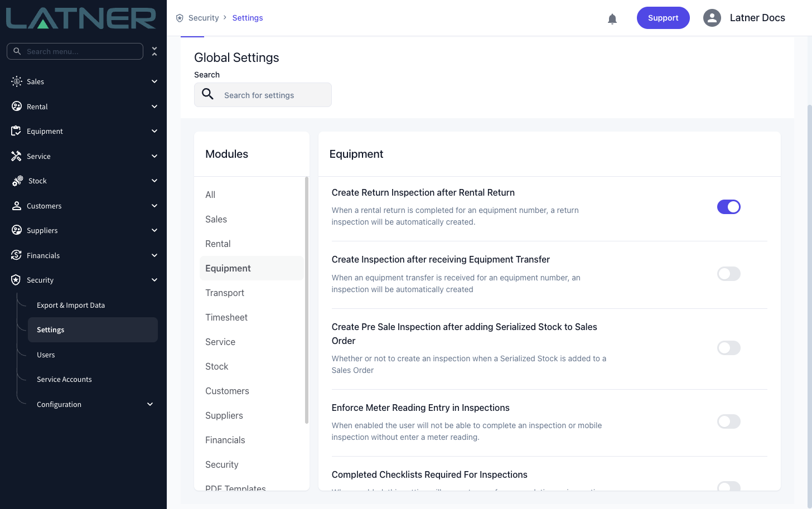Expand the Equipment menu chevron in sidebar
812x509 pixels.
pos(154,131)
